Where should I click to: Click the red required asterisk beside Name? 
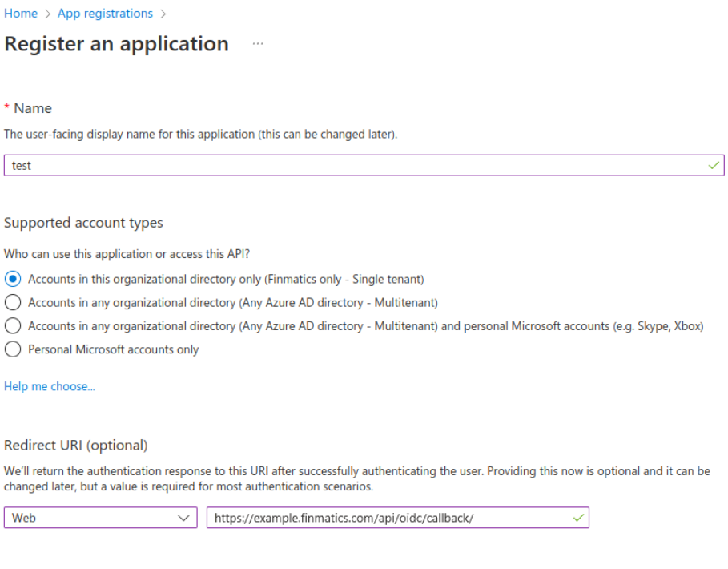coord(6,107)
